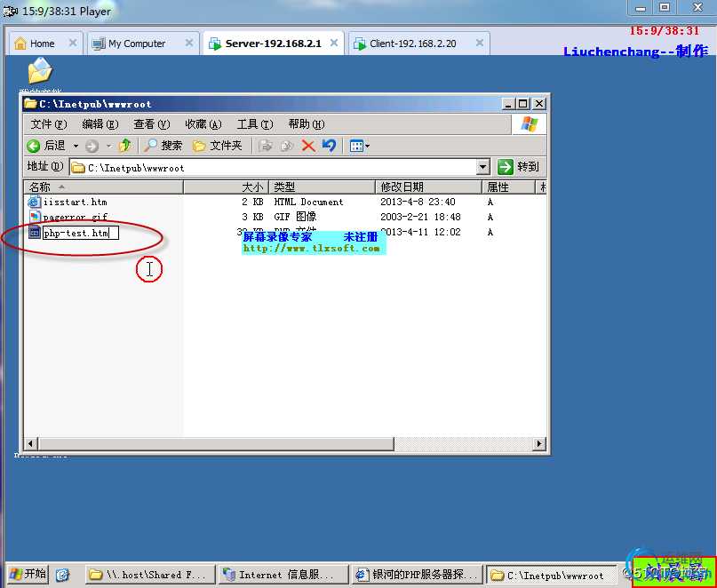The image size is (717, 588).
Task: Launch Internet Explorer from quick launch
Action: (x=62, y=575)
